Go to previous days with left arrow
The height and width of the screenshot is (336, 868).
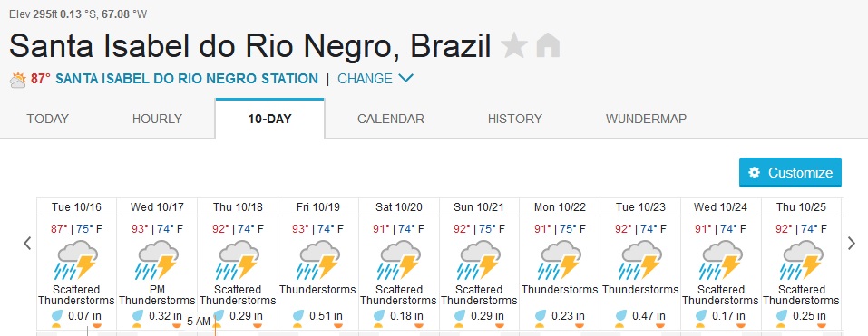(x=27, y=243)
